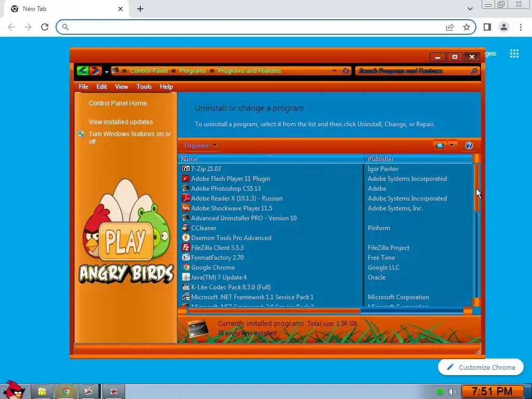Open the Chrome tab search chevron
The width and height of the screenshot is (532, 399).
pyautogui.click(x=470, y=9)
